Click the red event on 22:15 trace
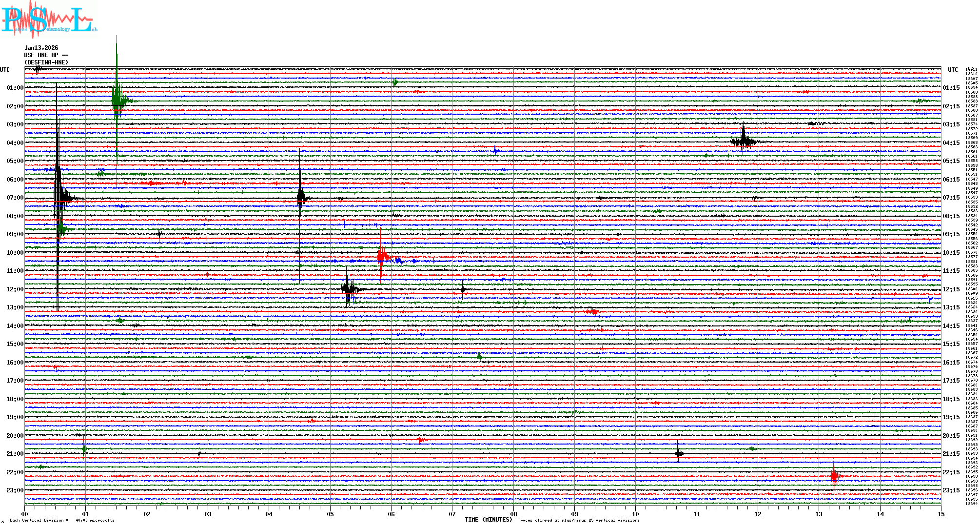Screen dimensions: 980x527 pyautogui.click(x=834, y=476)
